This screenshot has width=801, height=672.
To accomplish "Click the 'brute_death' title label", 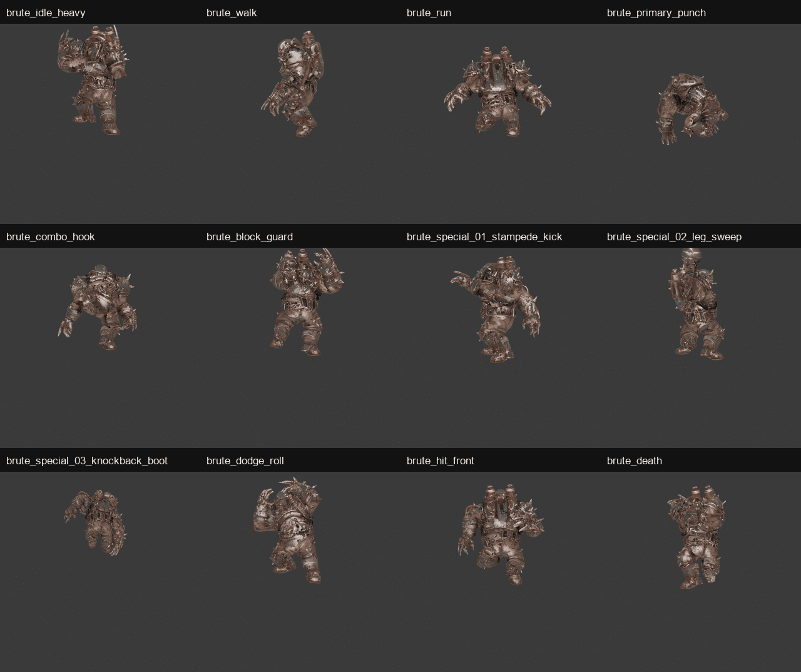I will (635, 461).
